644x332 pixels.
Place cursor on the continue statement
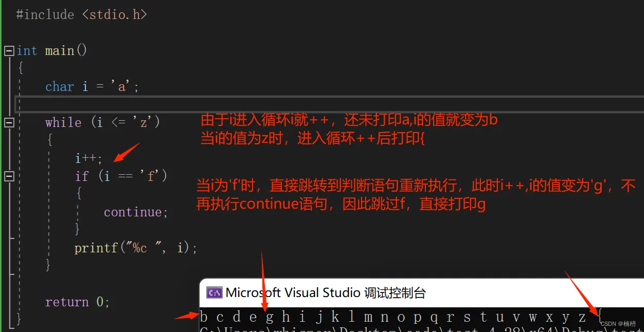pos(136,212)
